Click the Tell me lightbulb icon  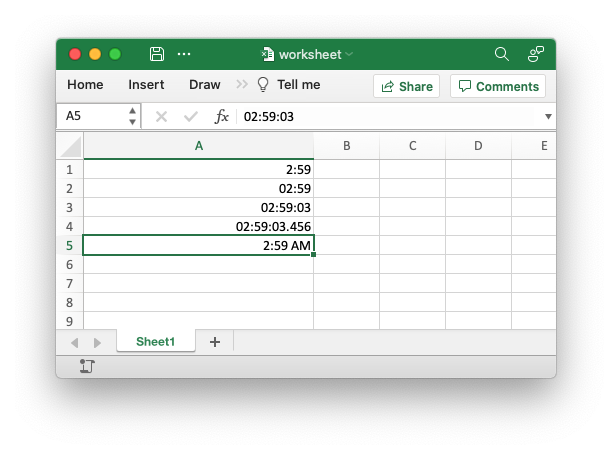(263, 84)
